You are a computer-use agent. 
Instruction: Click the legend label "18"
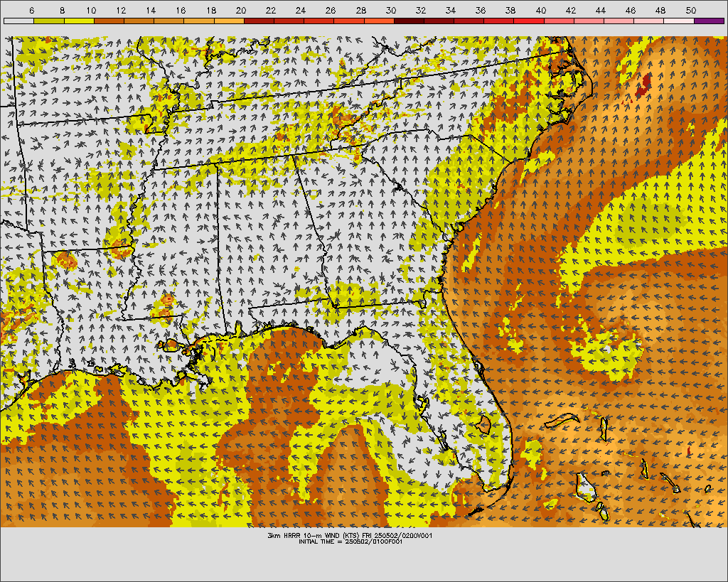pyautogui.click(x=210, y=10)
